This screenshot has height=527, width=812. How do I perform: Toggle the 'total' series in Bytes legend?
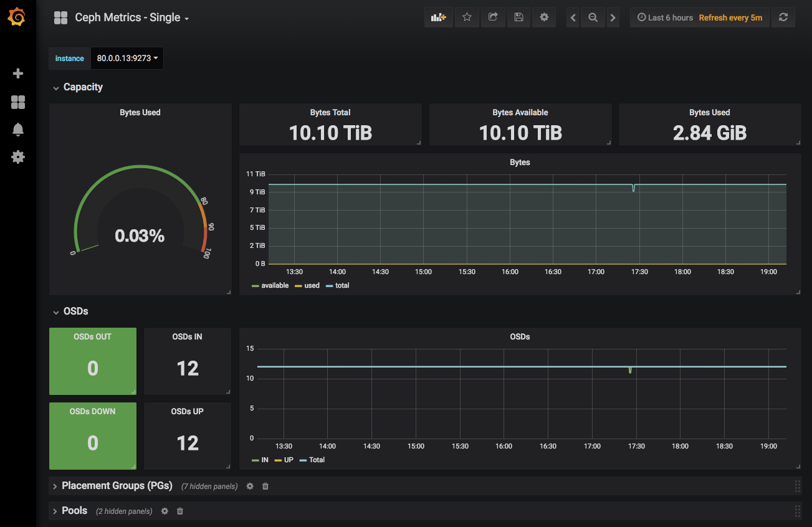[342, 285]
